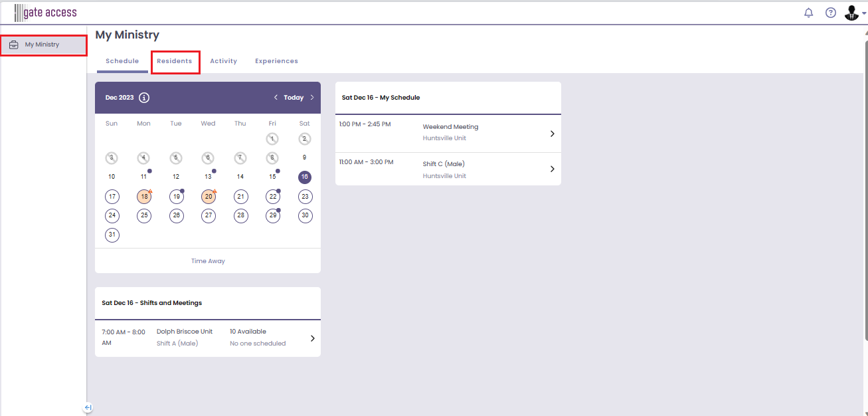Click the calendar info icon beside Dec 2023
The width and height of the screenshot is (868, 416).
point(144,98)
